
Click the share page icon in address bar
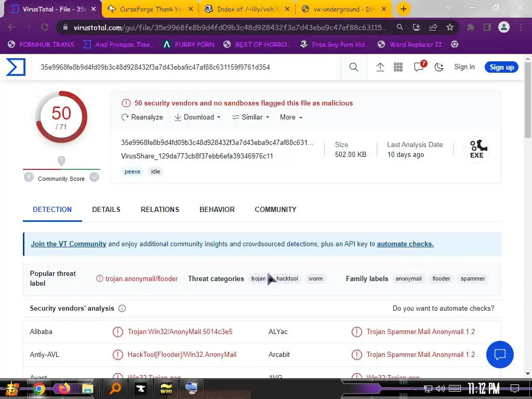pyautogui.click(x=433, y=27)
